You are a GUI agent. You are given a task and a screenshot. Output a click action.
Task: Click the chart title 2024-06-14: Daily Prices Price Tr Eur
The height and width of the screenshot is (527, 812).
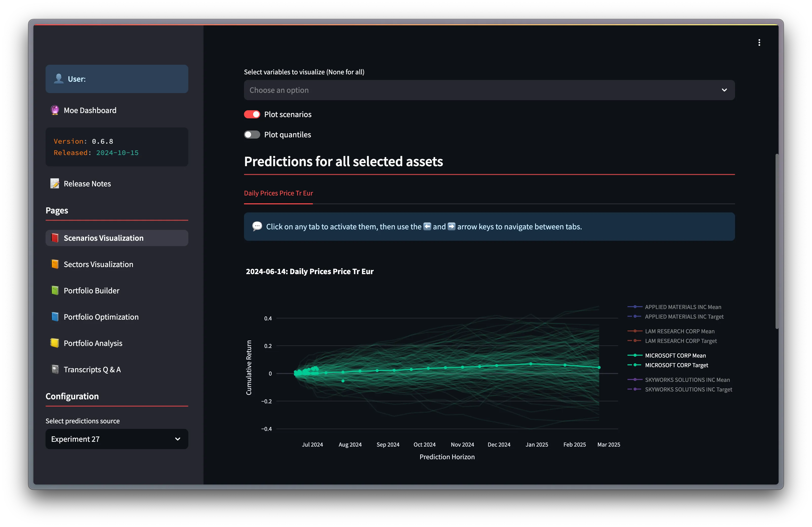pyautogui.click(x=310, y=271)
